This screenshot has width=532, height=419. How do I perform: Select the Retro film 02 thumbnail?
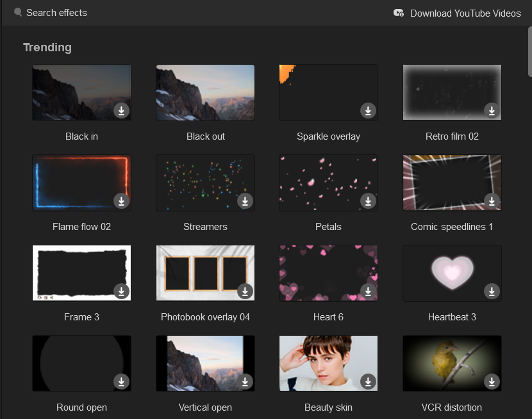click(452, 92)
